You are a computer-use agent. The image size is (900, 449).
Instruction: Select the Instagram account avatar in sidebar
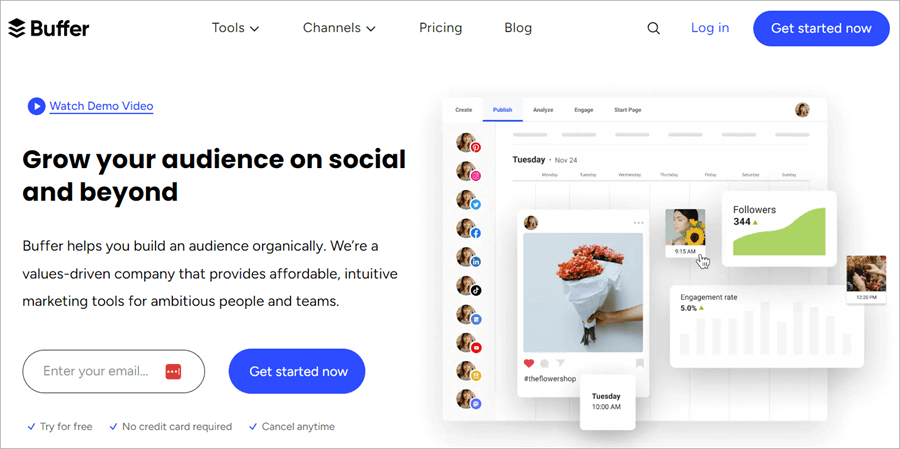tap(468, 171)
